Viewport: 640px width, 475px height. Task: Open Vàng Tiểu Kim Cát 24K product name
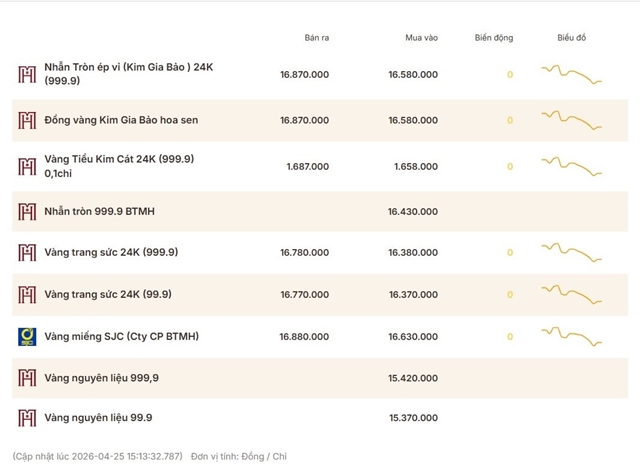(119, 159)
